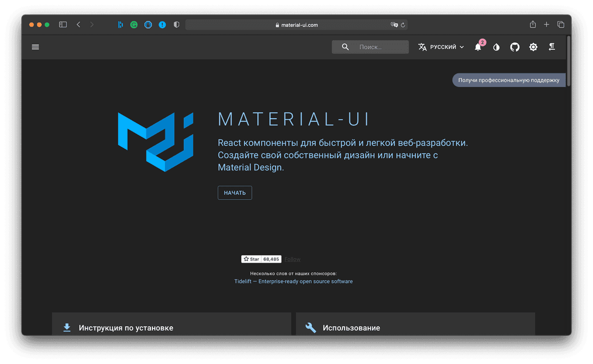Click the wrench icon on usage card
The height and width of the screenshot is (364, 593).
click(x=310, y=327)
